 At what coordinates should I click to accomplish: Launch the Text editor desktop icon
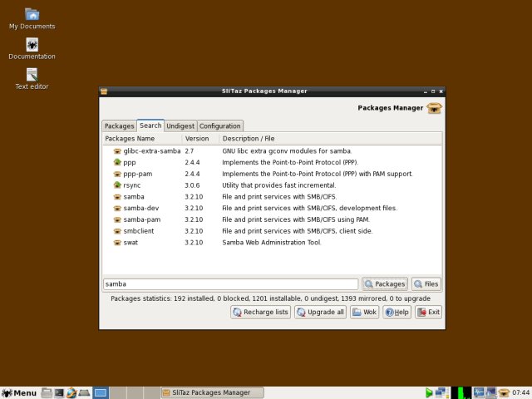(32, 75)
